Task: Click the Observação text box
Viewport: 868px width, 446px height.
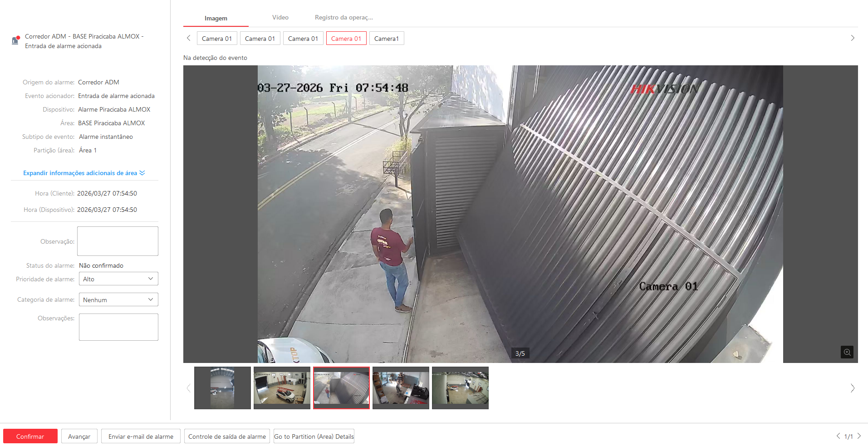Action: click(x=118, y=241)
